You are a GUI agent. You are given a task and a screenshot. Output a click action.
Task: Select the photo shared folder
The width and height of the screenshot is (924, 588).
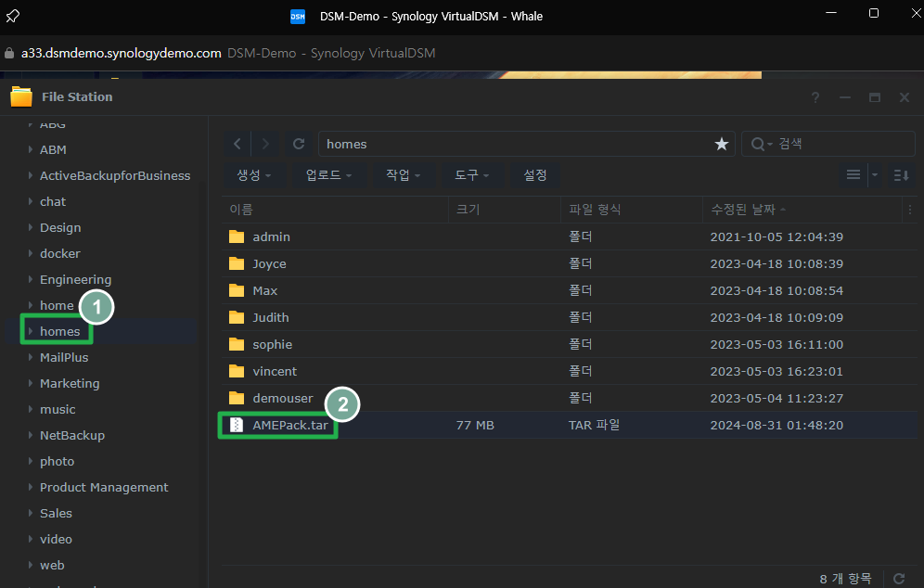click(57, 461)
